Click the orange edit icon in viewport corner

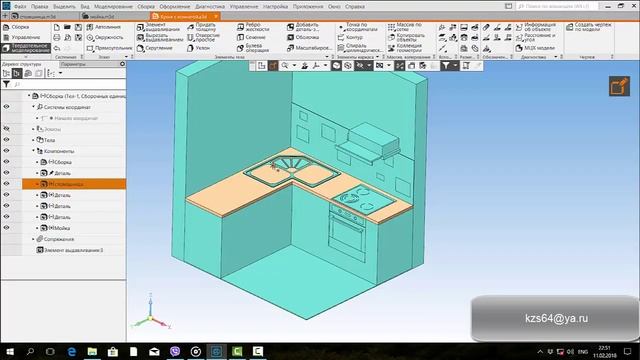pyautogui.click(x=619, y=86)
